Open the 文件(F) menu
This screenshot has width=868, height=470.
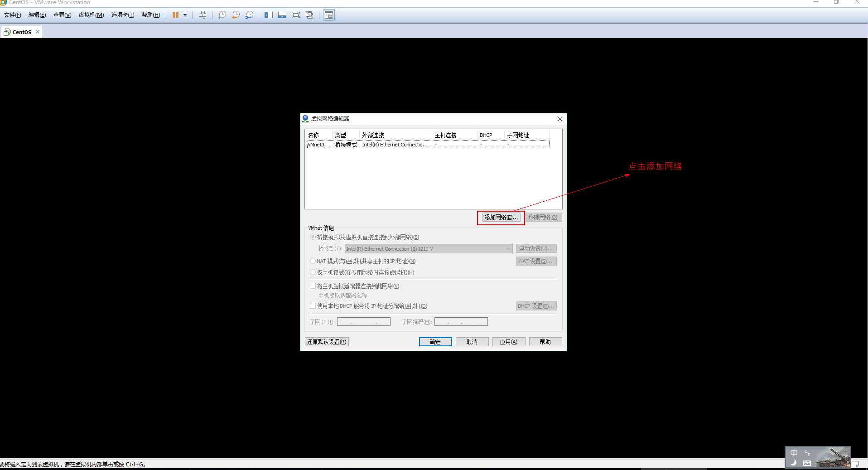tap(13, 15)
